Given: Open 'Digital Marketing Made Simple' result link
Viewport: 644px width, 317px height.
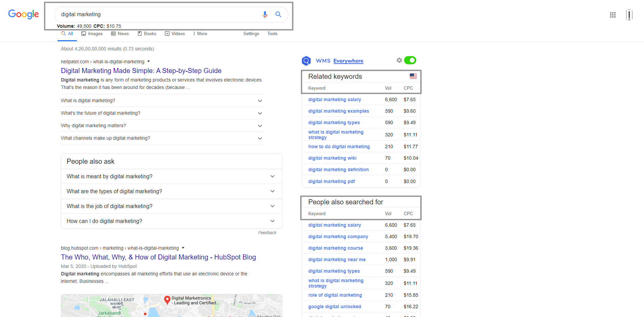Looking at the screenshot, I should tap(141, 71).
